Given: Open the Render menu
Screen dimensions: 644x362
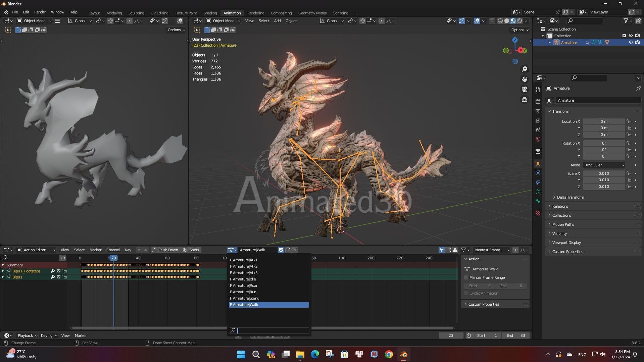Looking at the screenshot, I should click(40, 12).
